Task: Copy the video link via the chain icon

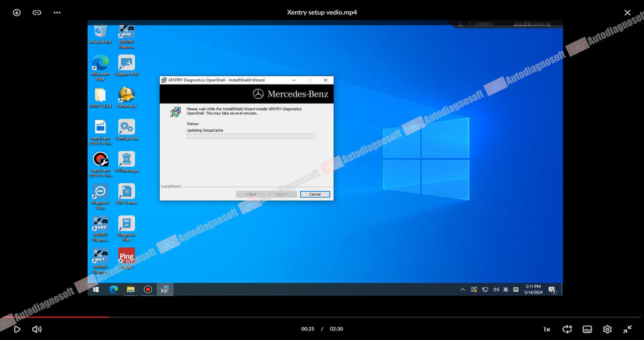Action: (37, 13)
